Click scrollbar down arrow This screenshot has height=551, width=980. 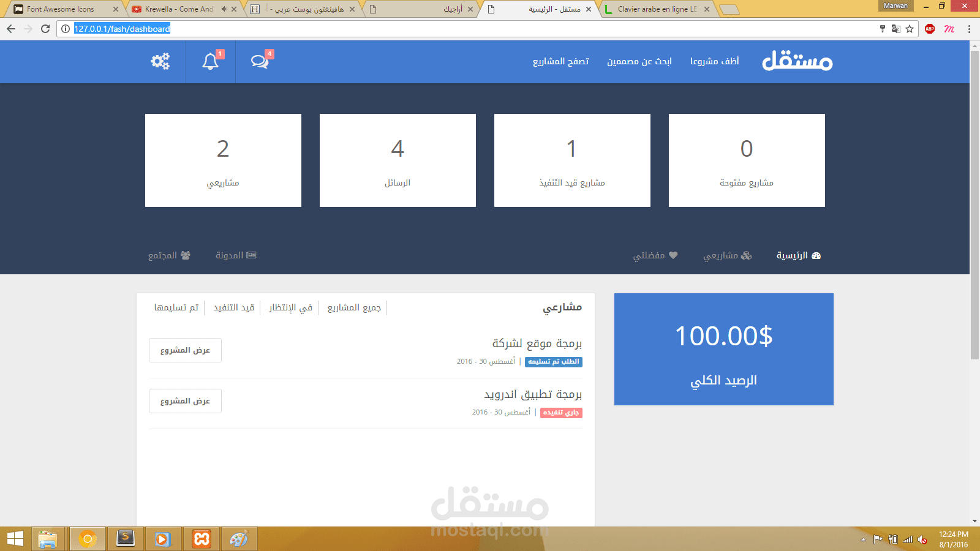(x=974, y=522)
